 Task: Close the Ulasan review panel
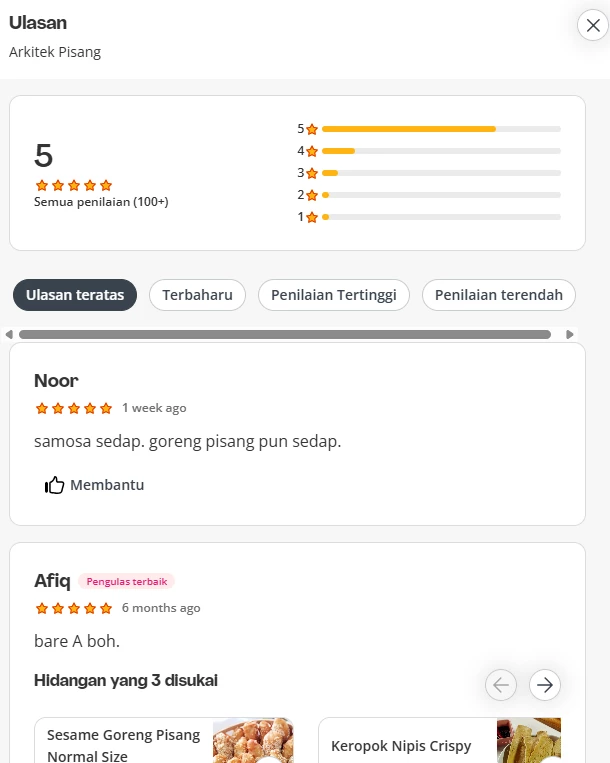(x=593, y=25)
